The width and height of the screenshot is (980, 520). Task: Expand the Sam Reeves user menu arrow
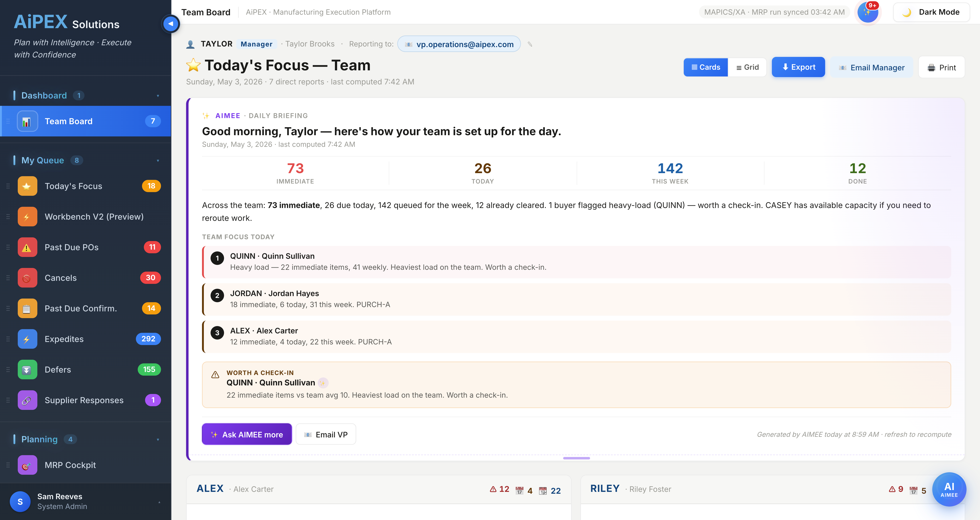click(x=159, y=502)
